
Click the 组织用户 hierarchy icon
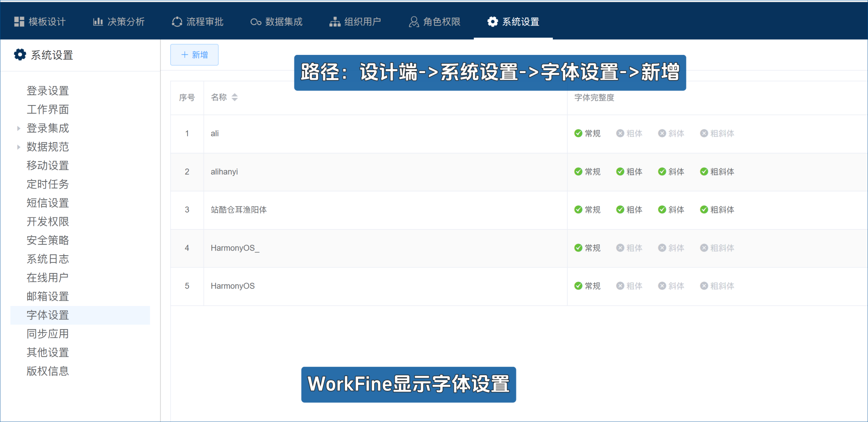(335, 22)
